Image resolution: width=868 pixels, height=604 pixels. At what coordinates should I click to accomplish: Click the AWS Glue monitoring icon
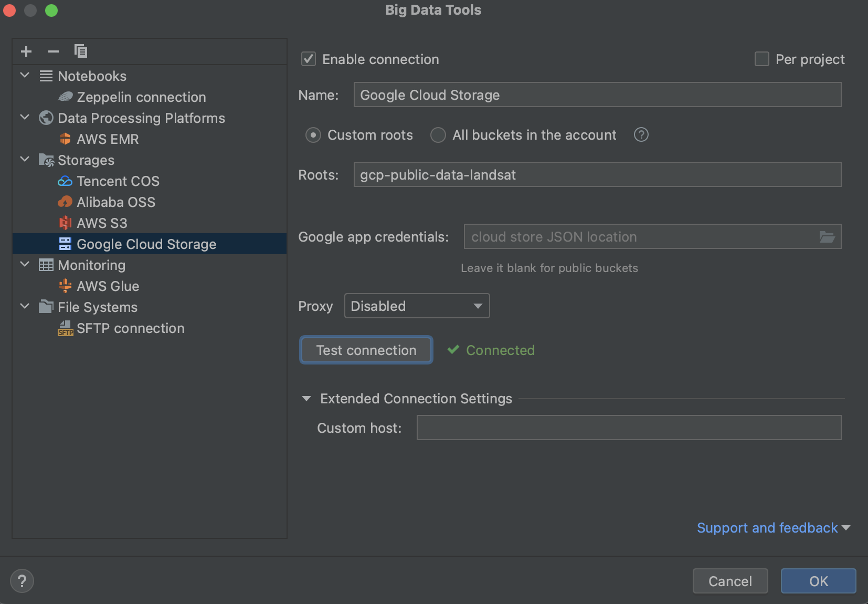(x=65, y=286)
